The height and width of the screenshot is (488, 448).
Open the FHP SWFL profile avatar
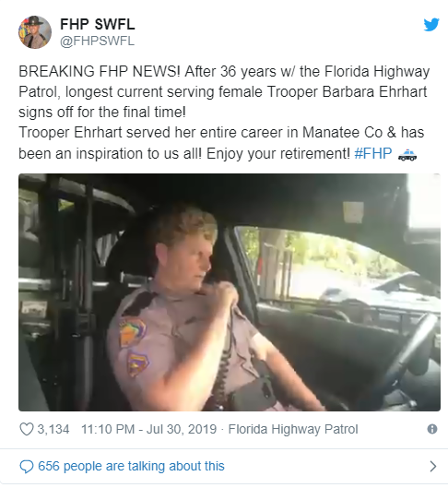[x=35, y=32]
